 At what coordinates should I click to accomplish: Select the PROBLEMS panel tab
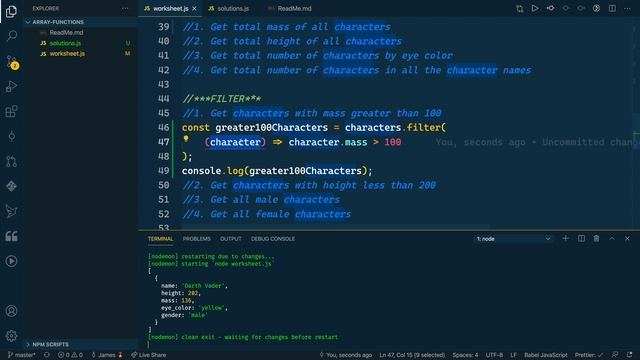[x=197, y=239]
